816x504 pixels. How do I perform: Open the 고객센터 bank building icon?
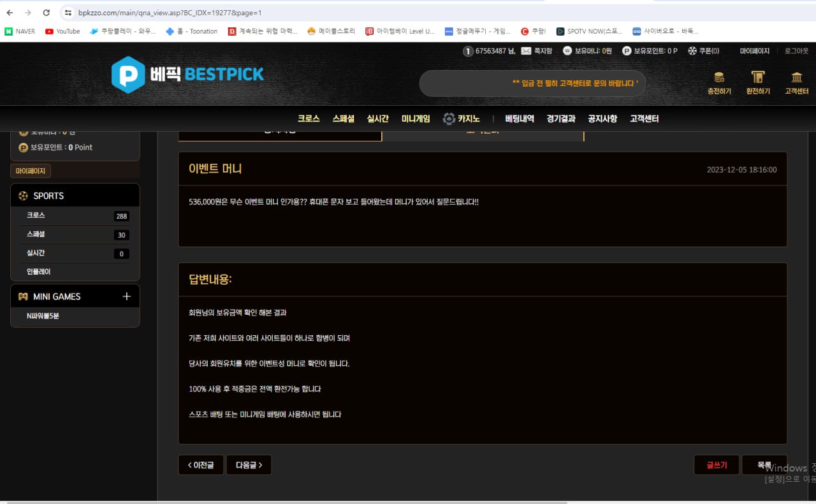point(796,78)
